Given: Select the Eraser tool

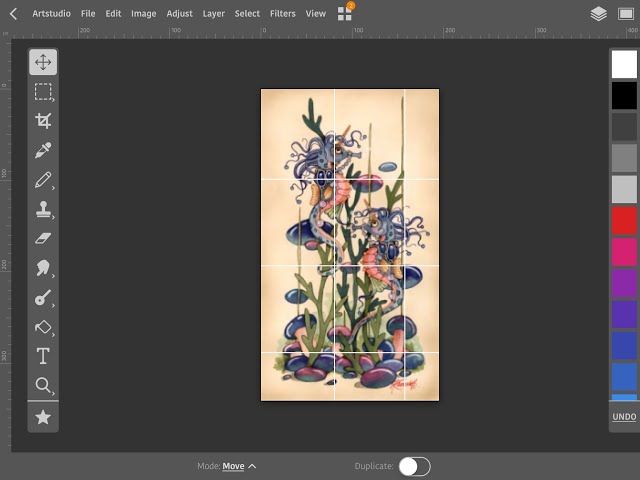Looking at the screenshot, I should click(43, 238).
